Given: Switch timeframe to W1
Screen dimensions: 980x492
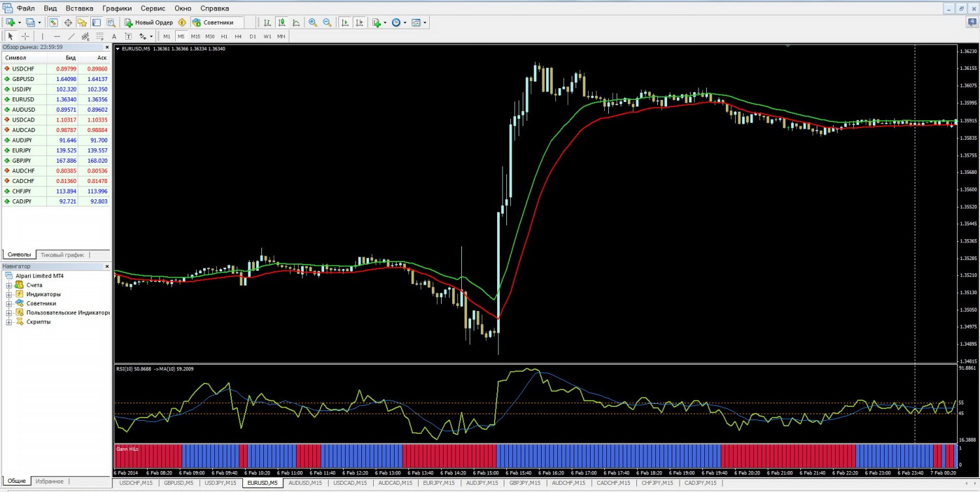Looking at the screenshot, I should pos(267,36).
